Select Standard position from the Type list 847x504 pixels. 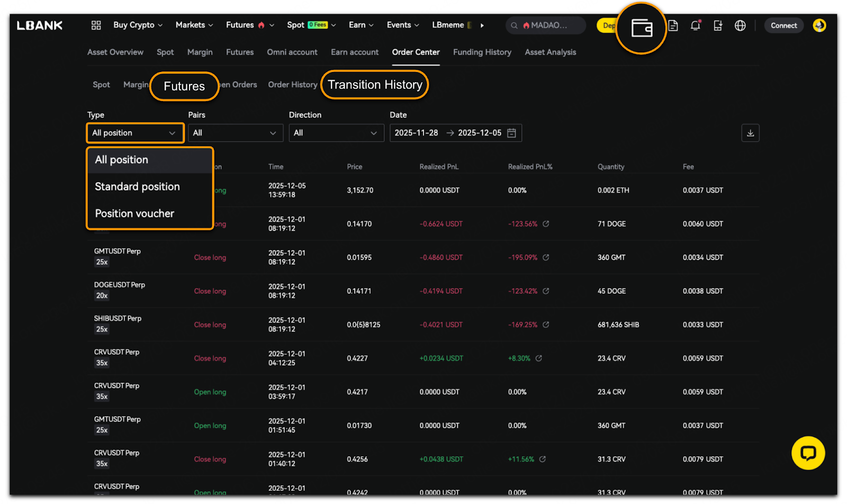pyautogui.click(x=138, y=187)
